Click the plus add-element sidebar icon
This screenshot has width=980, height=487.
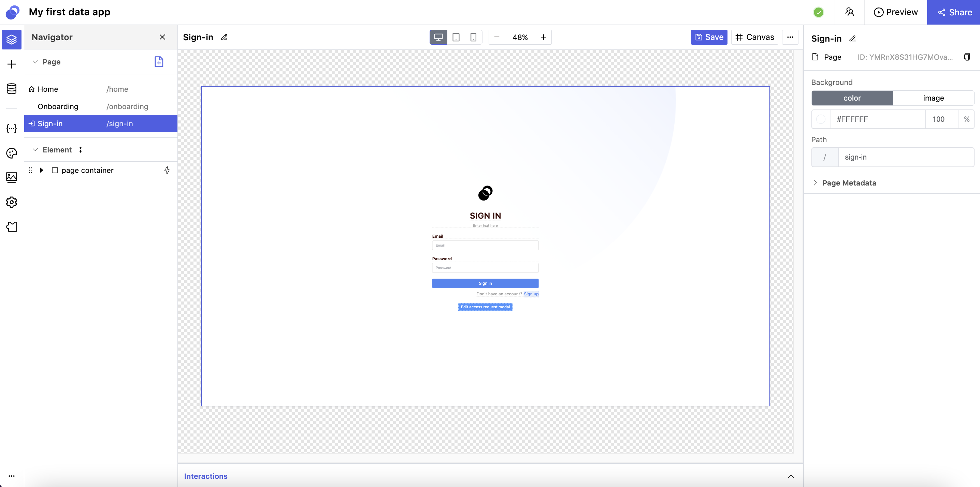pos(11,64)
